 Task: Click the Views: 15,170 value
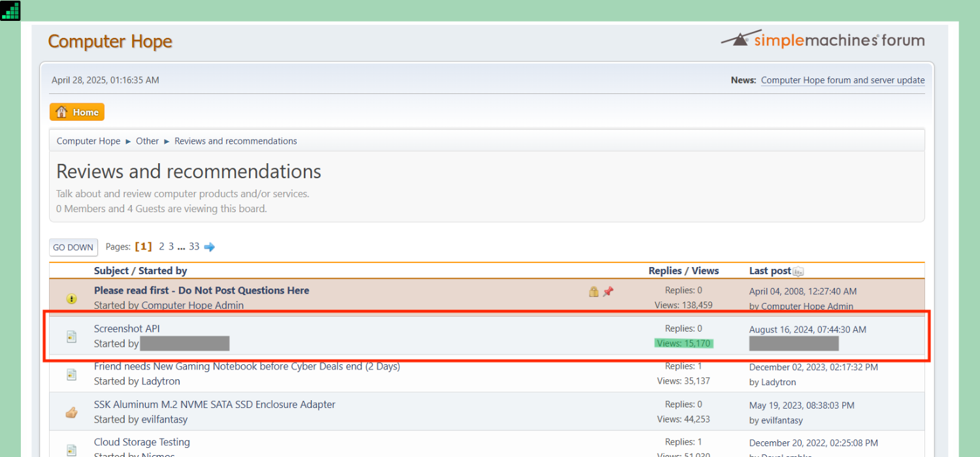click(x=684, y=343)
